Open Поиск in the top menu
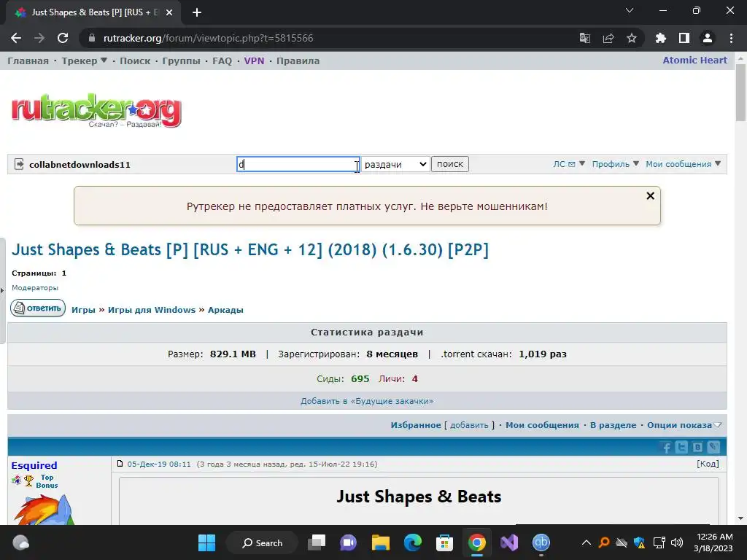This screenshot has width=747, height=560. 135,61
